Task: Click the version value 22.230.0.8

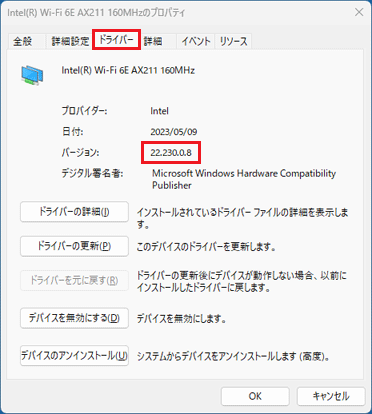Action: [x=171, y=153]
